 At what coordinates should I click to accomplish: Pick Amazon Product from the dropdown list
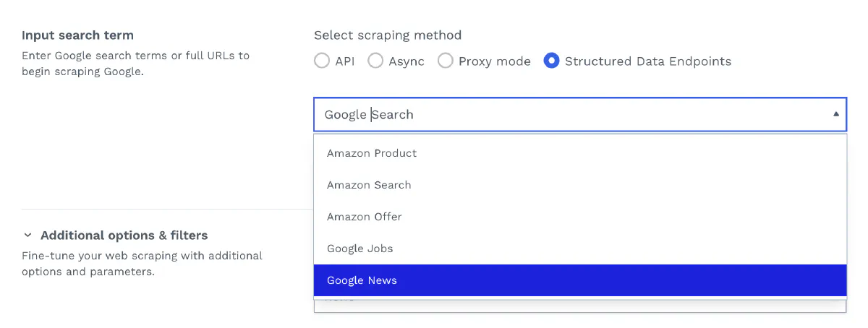click(372, 153)
